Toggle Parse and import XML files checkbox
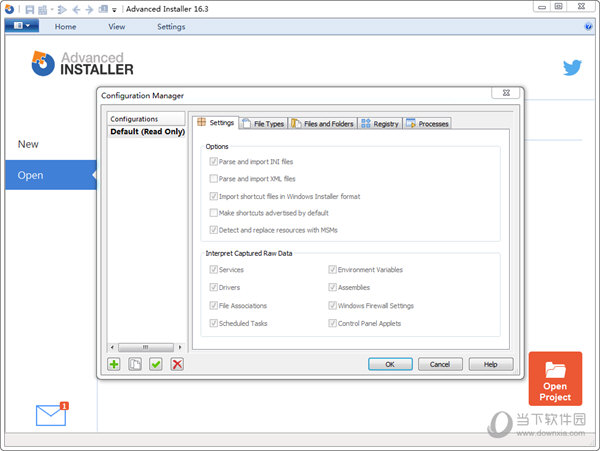Viewport: 600px width, 451px height. pos(214,179)
